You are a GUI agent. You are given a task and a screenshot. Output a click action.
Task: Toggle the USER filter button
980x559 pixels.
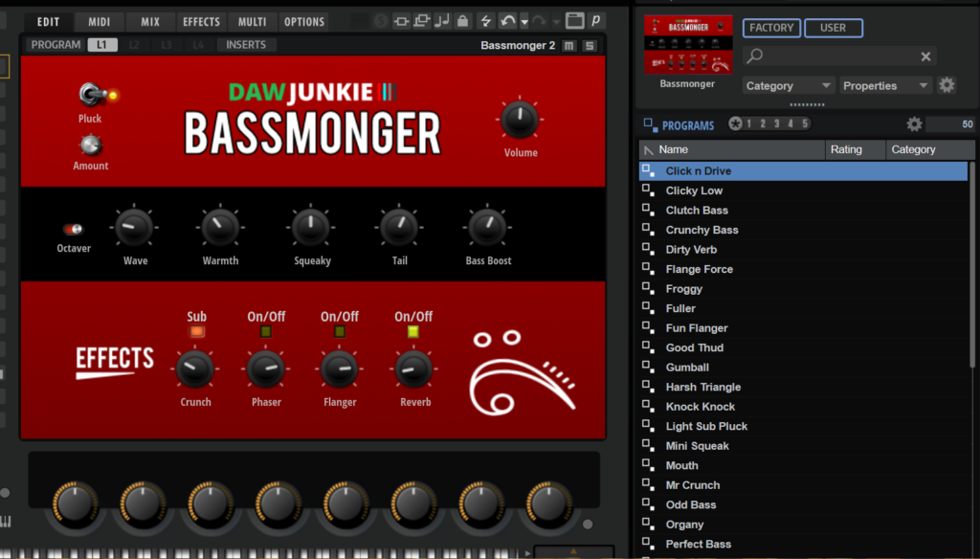point(834,28)
